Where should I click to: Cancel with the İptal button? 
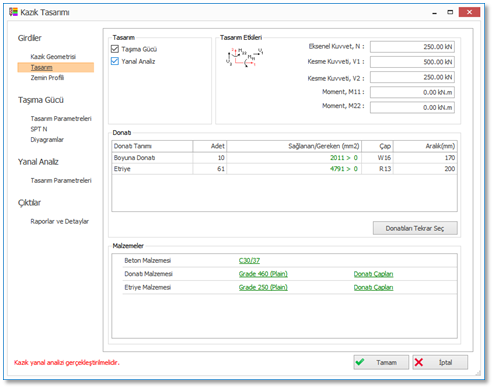tap(440, 362)
